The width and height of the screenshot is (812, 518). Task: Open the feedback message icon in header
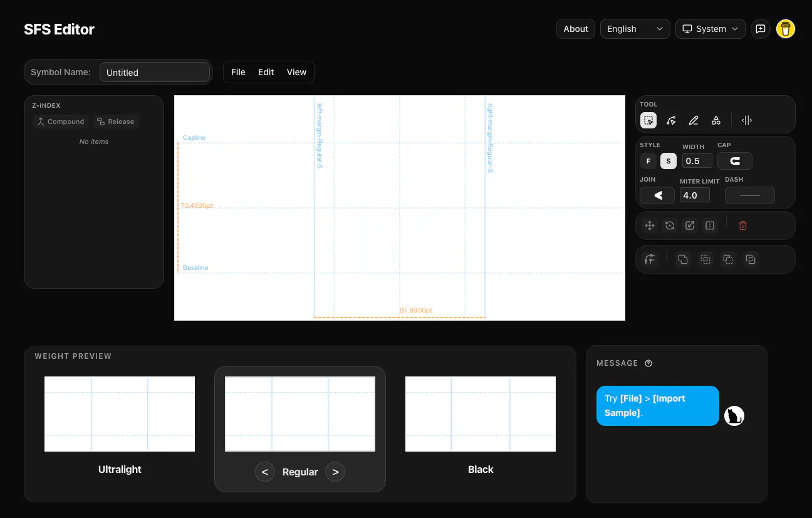tap(761, 29)
